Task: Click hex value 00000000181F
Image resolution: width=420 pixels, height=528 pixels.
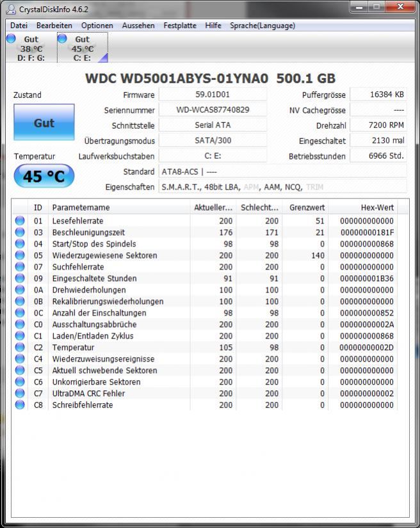Action: (367, 232)
